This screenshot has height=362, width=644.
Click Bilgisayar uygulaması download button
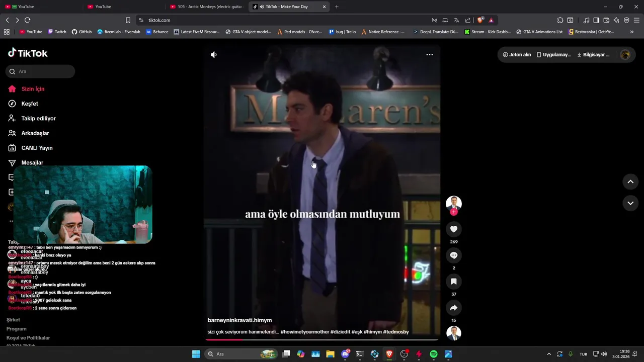[x=593, y=55]
